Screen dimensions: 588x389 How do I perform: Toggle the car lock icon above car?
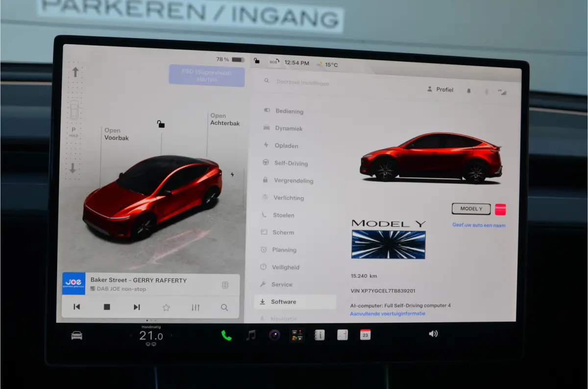pyautogui.click(x=161, y=124)
